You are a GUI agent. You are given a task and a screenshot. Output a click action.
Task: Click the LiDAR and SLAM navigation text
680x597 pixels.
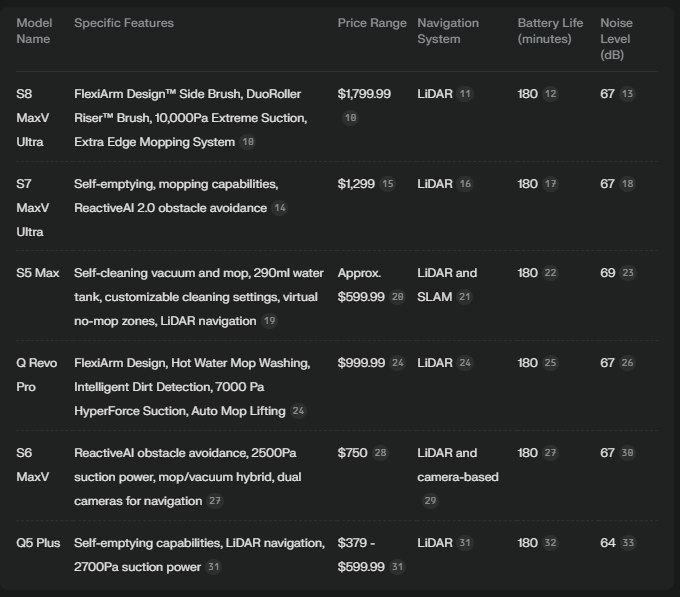click(447, 285)
